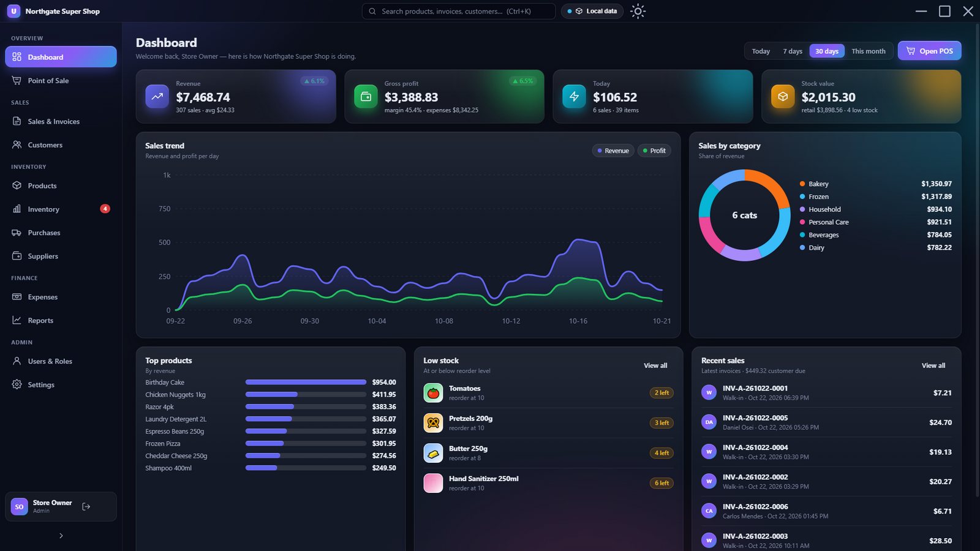Select the Today time range

click(x=761, y=51)
